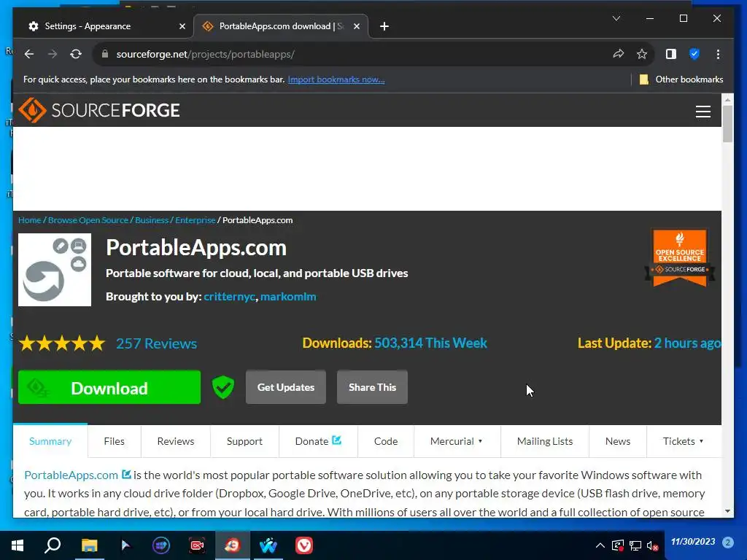
Task: Open critternyc's profile link
Action: click(x=229, y=297)
